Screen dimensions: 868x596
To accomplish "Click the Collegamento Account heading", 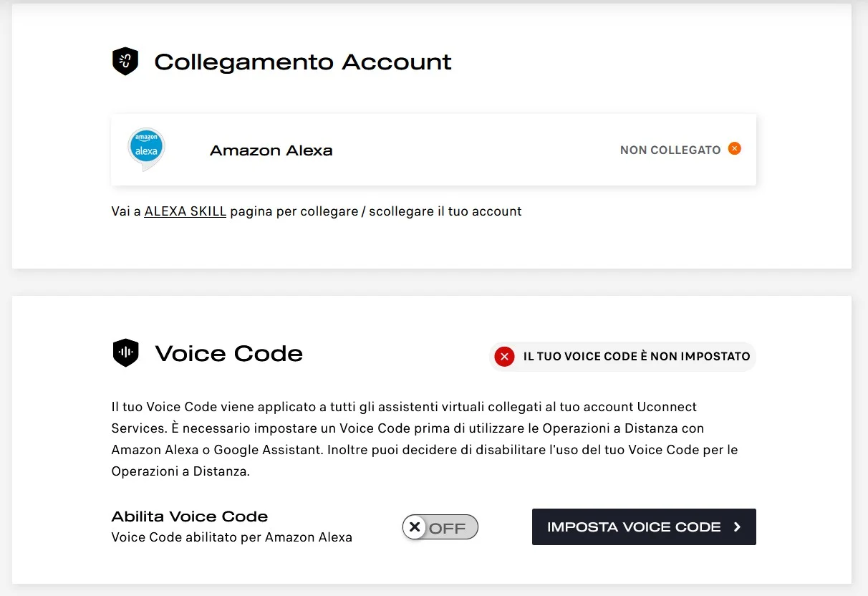I will point(303,62).
